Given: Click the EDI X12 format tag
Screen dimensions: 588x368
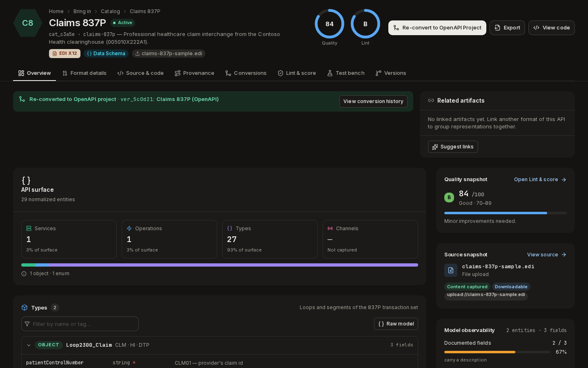Looking at the screenshot, I should pyautogui.click(x=65, y=54).
